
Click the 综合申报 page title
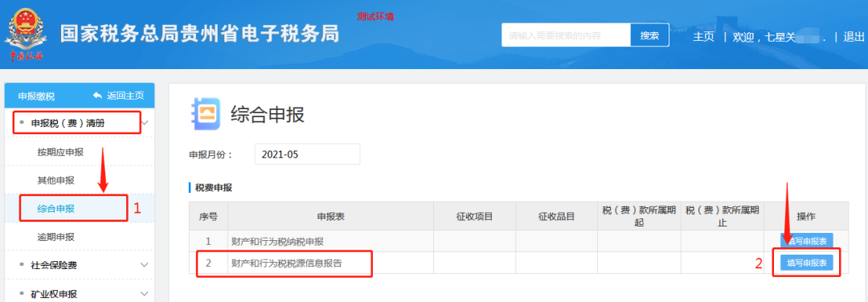tap(268, 115)
